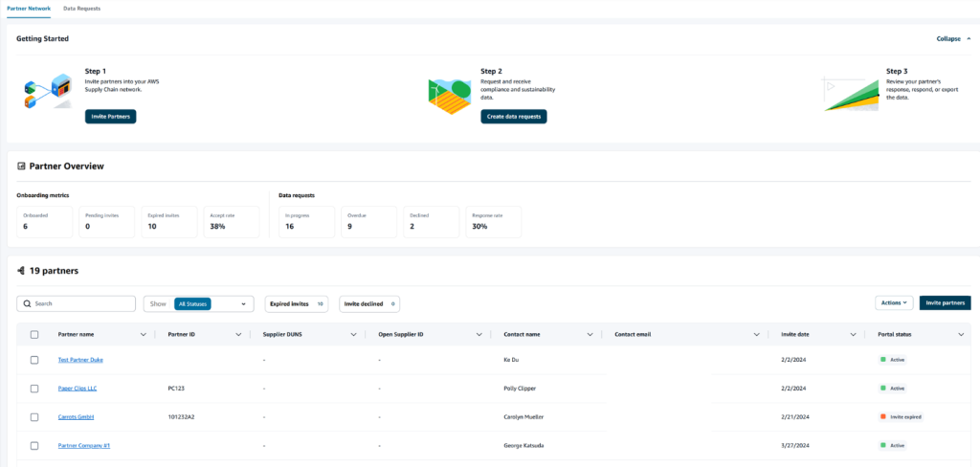
Task: Filter by Invite declined chip
Action: point(369,303)
